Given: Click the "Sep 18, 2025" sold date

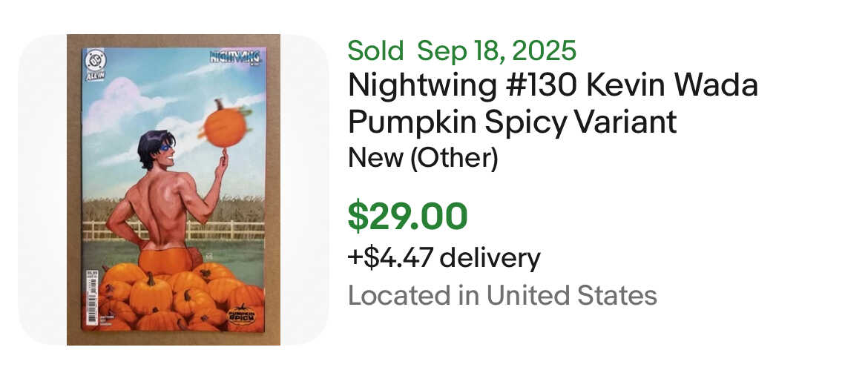Looking at the screenshot, I should 496,51.
